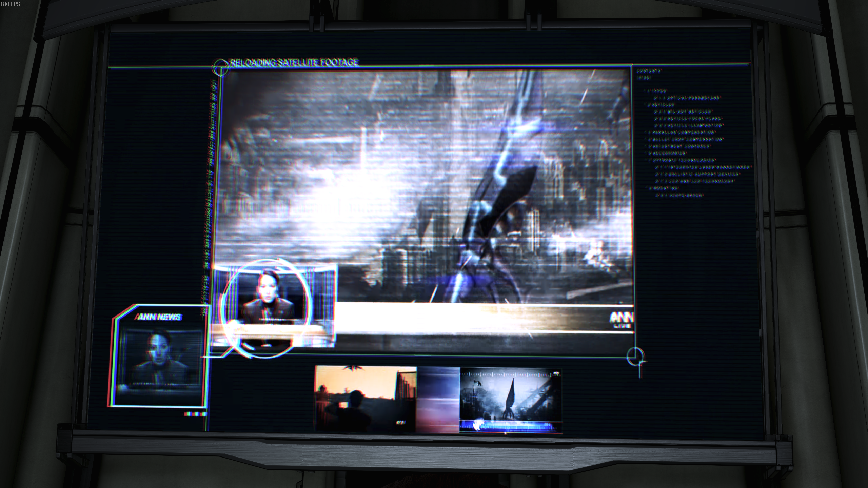The height and width of the screenshot is (488, 868).
Task: Click the circled news anchor inset
Action: 266,308
